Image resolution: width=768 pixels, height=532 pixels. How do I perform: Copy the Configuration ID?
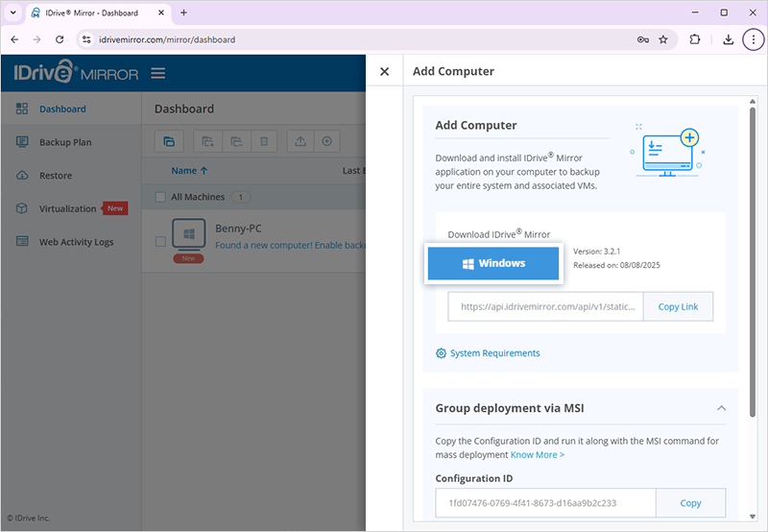(x=690, y=503)
